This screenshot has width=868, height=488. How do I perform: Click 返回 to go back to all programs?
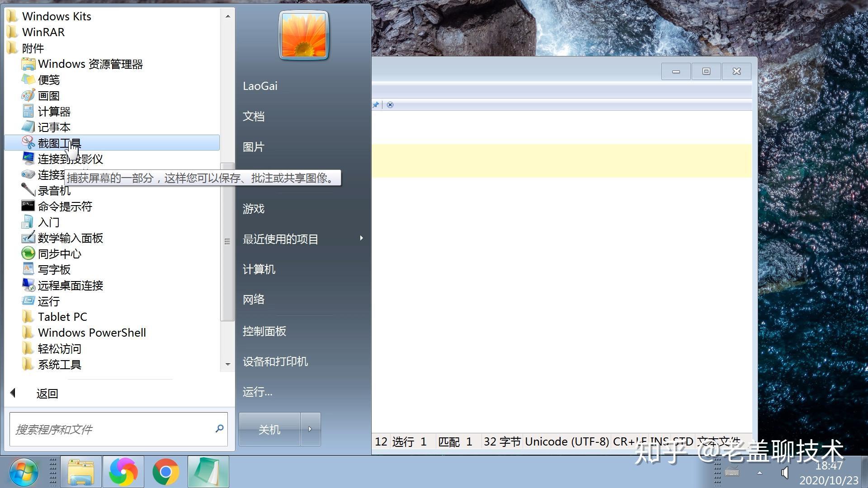[x=47, y=393]
